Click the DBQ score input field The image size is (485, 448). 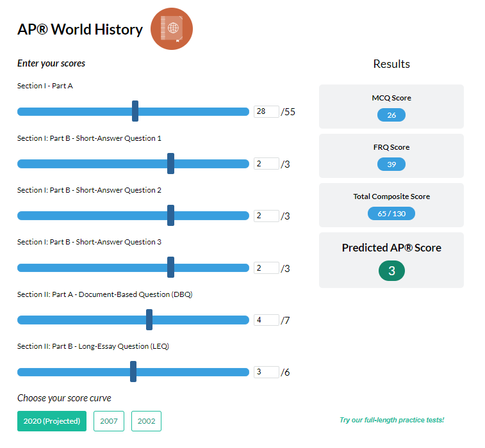coord(266,320)
